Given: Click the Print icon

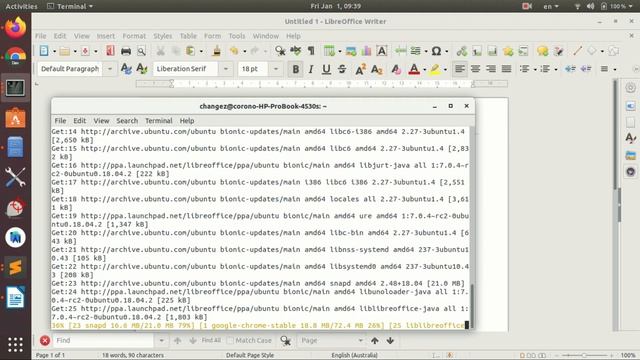Looking at the screenshot, I should [126, 51].
